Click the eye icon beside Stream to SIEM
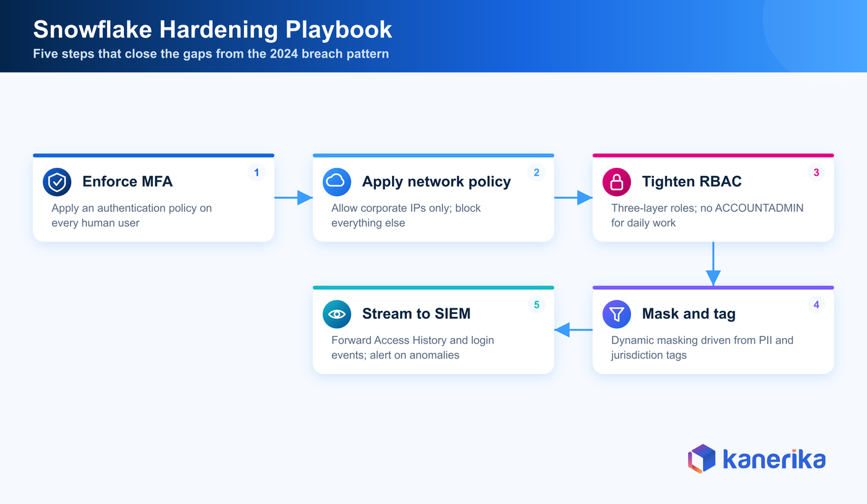This screenshot has height=504, width=867. coord(337,314)
